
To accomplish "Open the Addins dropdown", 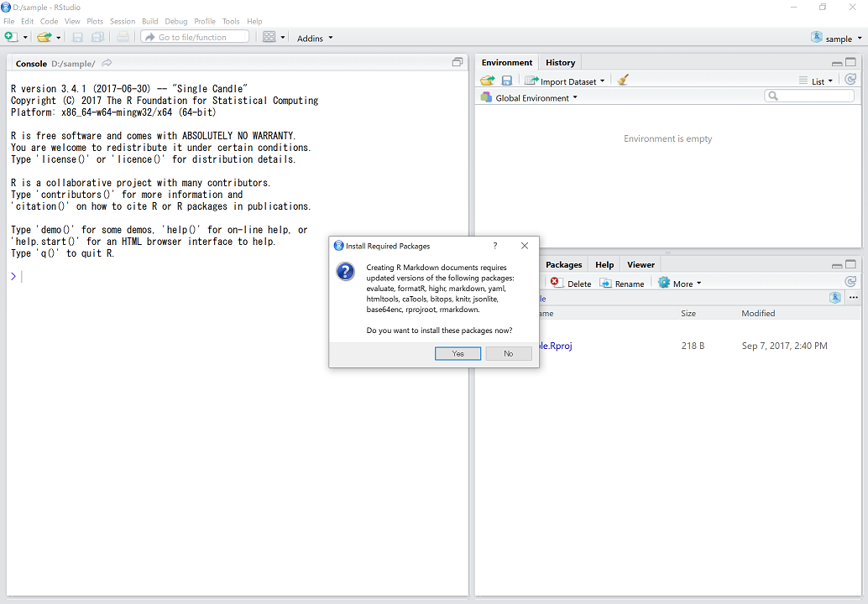I will [315, 38].
